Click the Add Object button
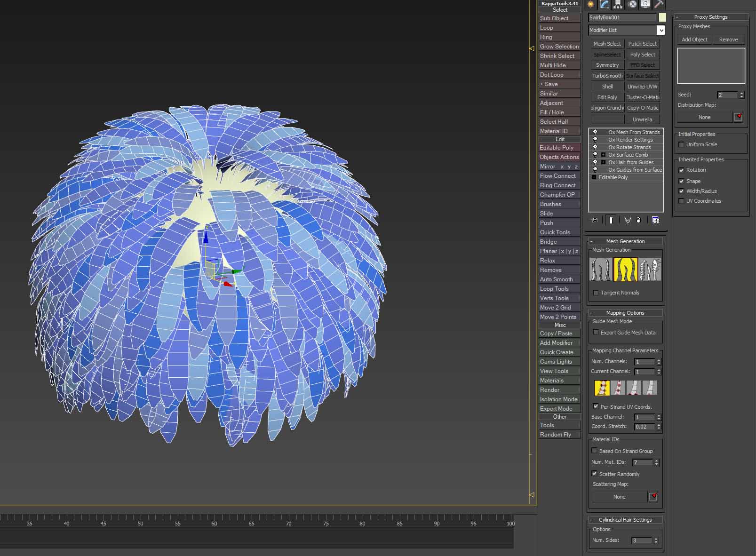The image size is (756, 556). point(694,40)
